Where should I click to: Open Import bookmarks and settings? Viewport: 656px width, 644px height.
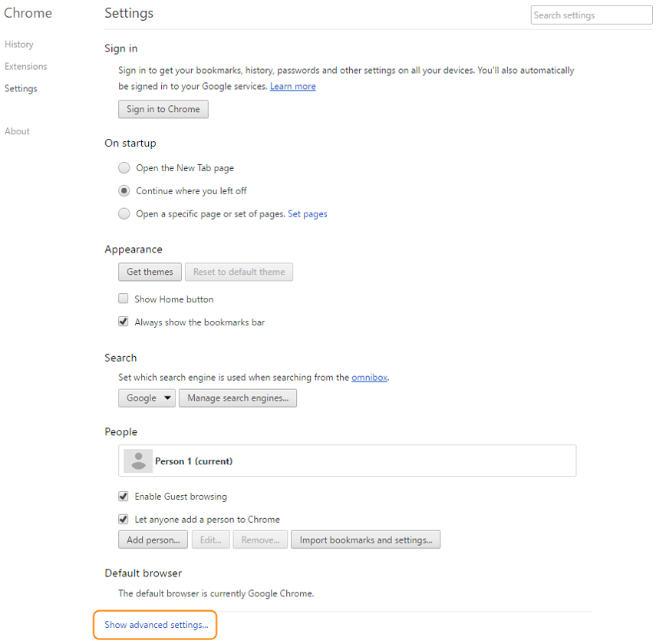[x=365, y=540]
